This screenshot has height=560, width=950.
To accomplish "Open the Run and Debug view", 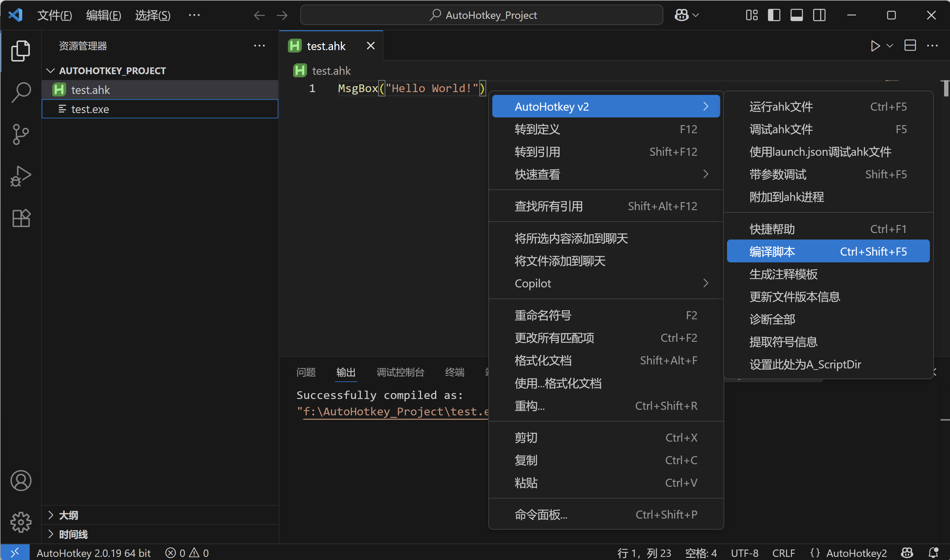I will click(x=21, y=176).
